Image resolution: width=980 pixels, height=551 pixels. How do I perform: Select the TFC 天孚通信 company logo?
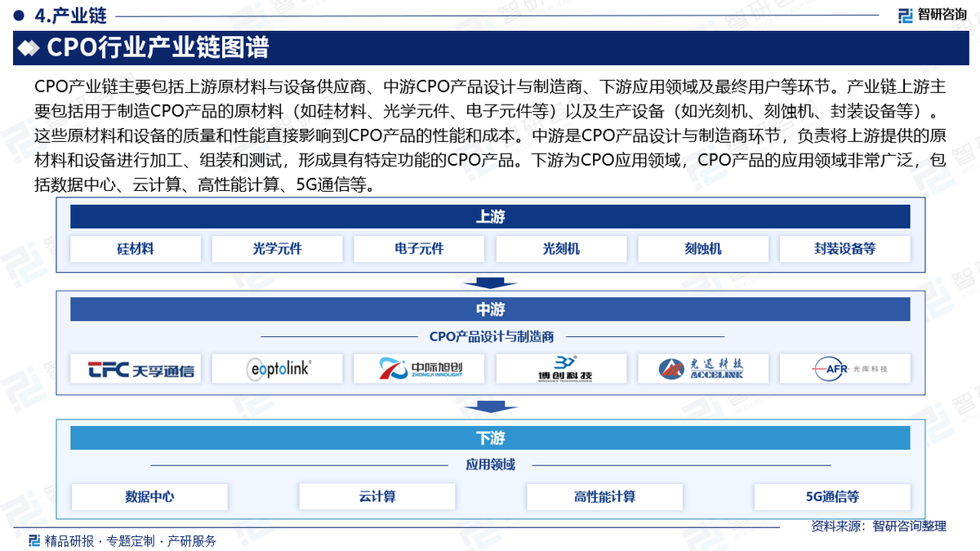pyautogui.click(x=135, y=368)
